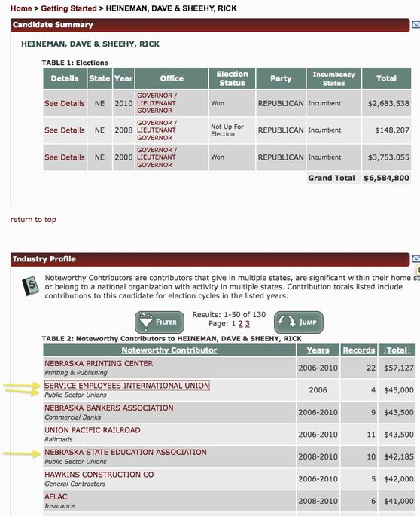Image resolution: width=420 pixels, height=516 pixels.
Task: Click the Jump arrow button
Action: (x=299, y=322)
